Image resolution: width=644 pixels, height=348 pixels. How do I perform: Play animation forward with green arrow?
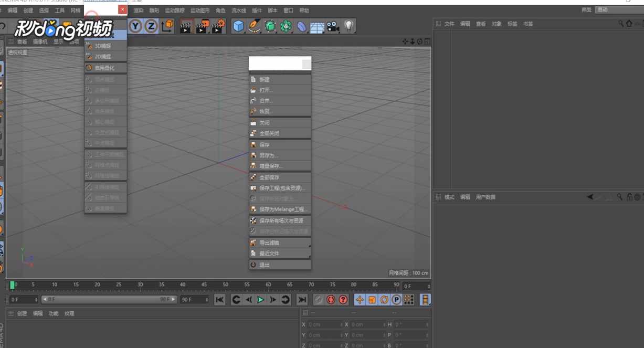(260, 299)
